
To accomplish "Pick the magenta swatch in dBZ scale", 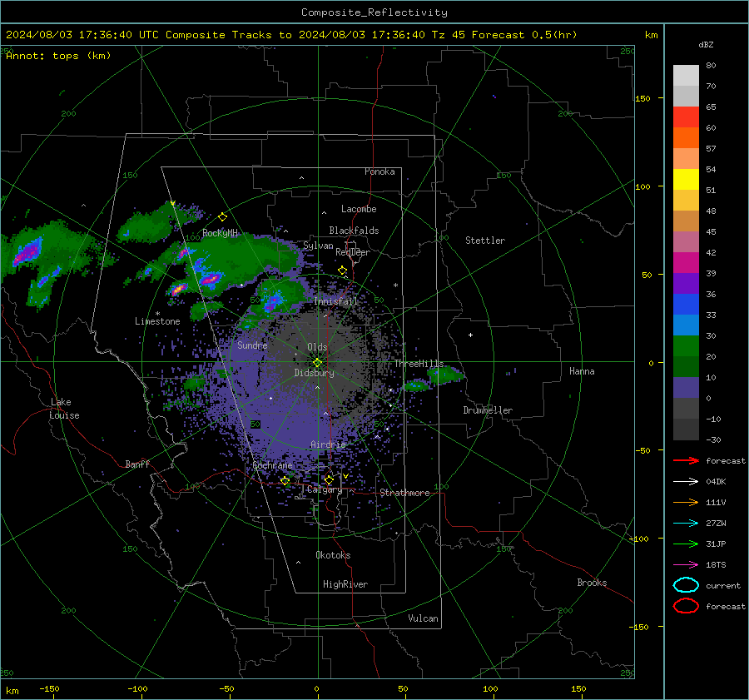I will (x=686, y=263).
